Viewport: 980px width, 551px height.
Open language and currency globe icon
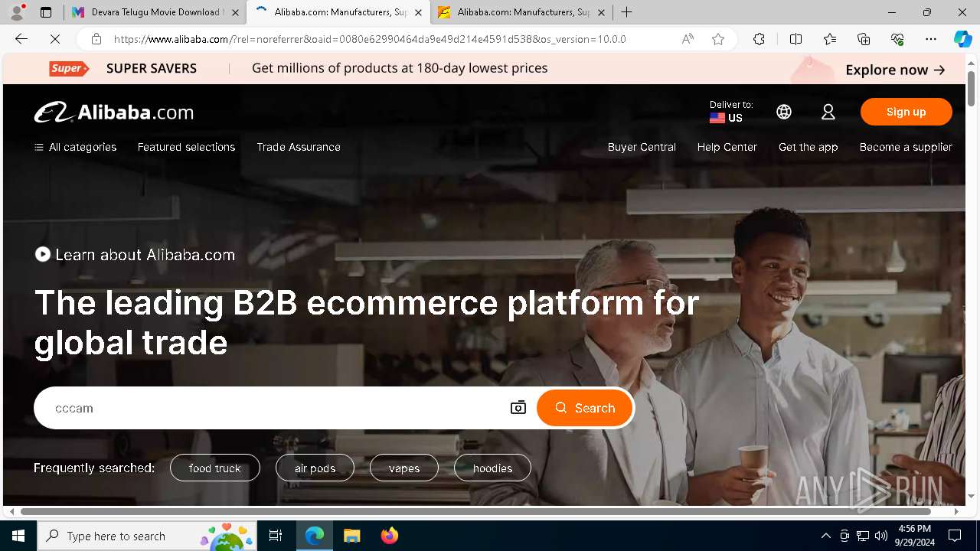point(784,112)
